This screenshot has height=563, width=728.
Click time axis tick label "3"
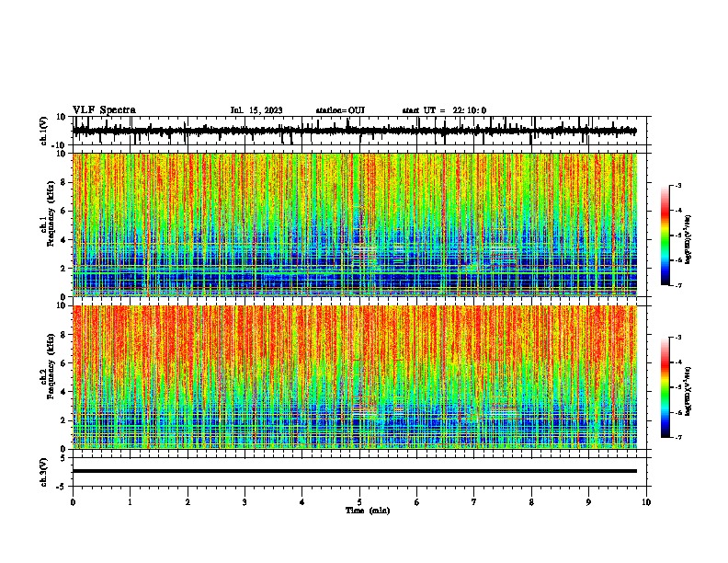245,502
